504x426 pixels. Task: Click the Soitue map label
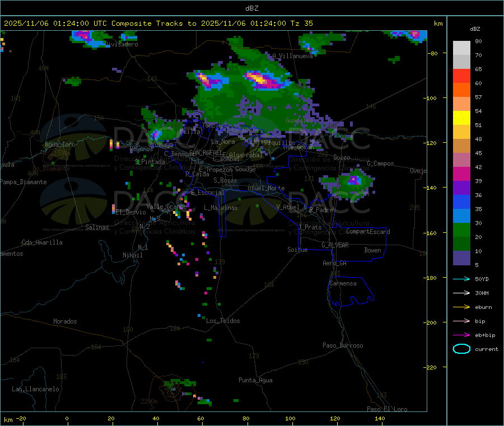(x=297, y=250)
